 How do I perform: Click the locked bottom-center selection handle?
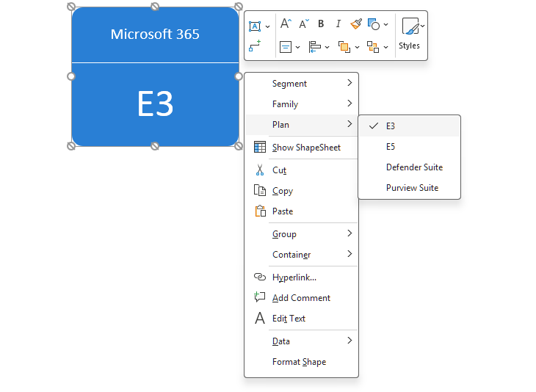155,146
